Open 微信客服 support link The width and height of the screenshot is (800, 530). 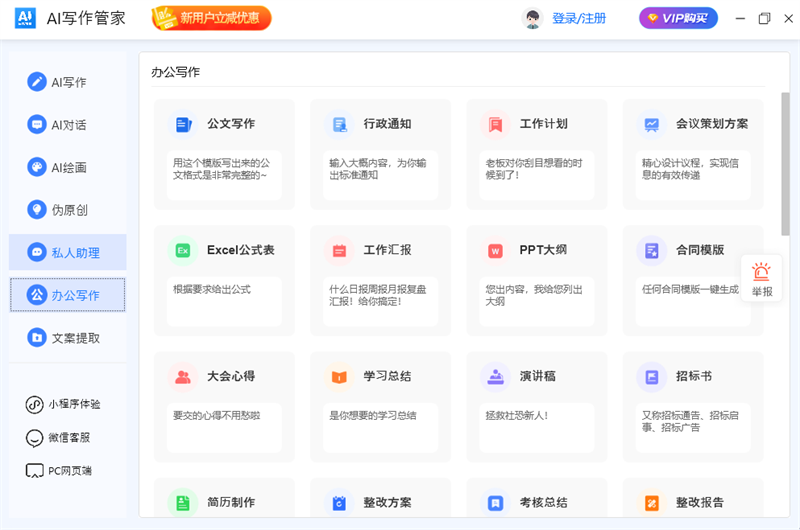pos(66,437)
